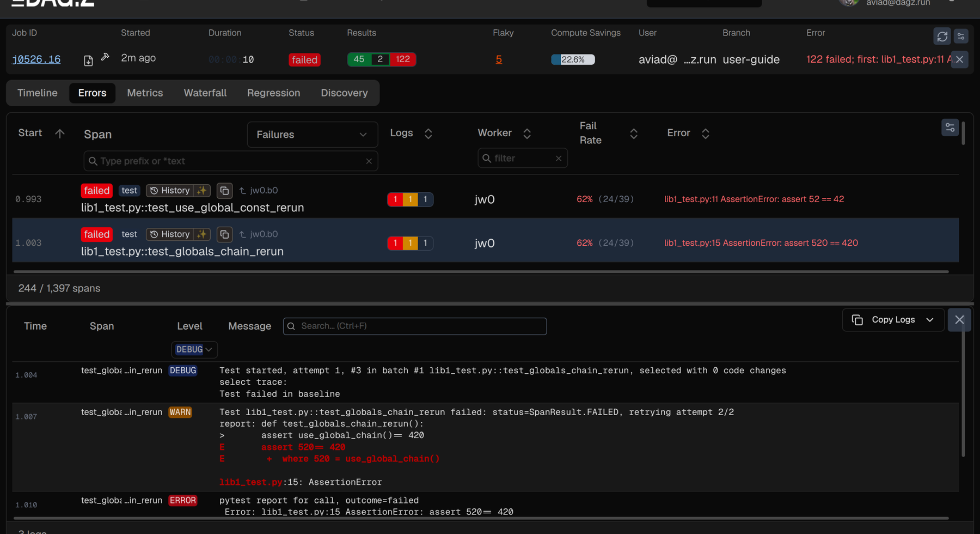Click the errors table vertical scrollbar
980x534 pixels.
click(x=963, y=133)
